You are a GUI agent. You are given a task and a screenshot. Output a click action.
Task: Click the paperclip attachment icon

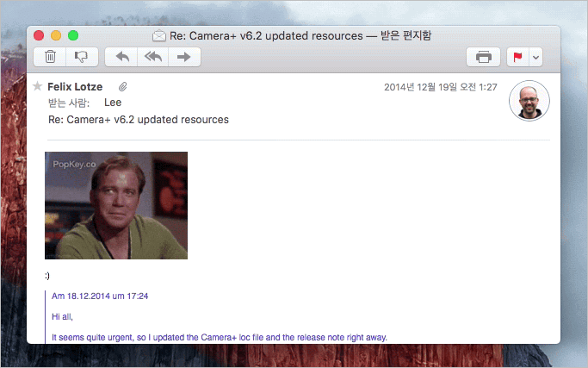tap(122, 87)
